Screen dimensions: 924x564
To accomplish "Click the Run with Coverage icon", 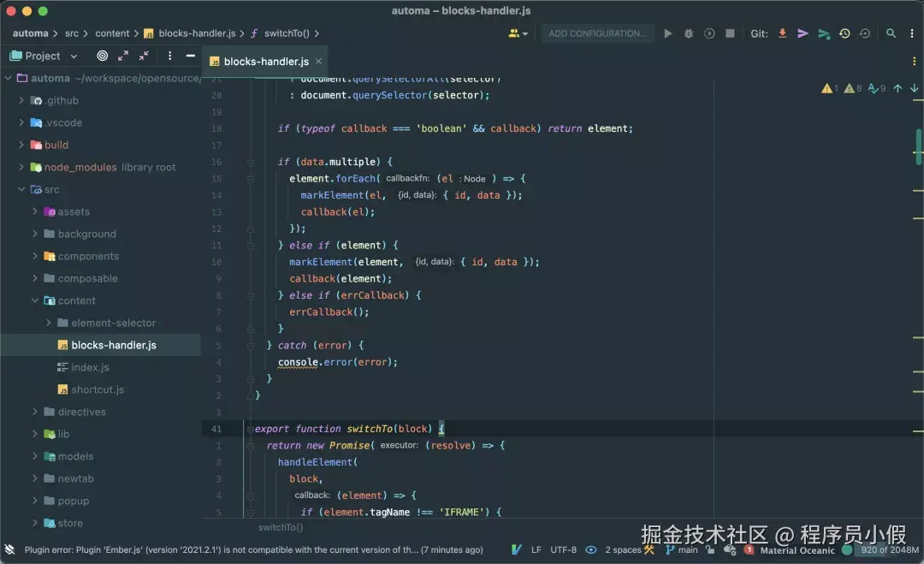I will (x=709, y=33).
